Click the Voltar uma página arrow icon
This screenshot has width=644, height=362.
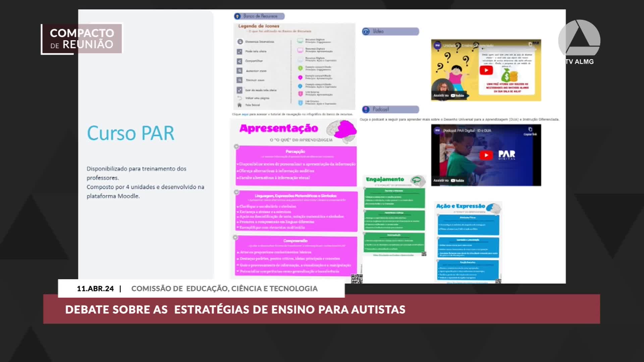(x=239, y=98)
